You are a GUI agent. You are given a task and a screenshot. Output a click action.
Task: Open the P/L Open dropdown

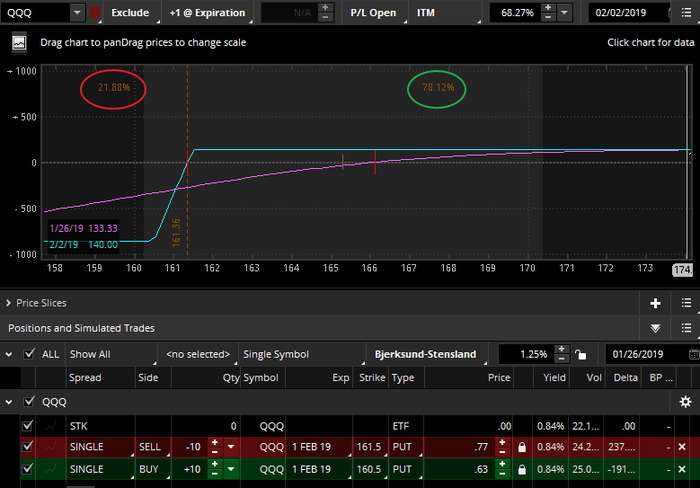tap(373, 13)
